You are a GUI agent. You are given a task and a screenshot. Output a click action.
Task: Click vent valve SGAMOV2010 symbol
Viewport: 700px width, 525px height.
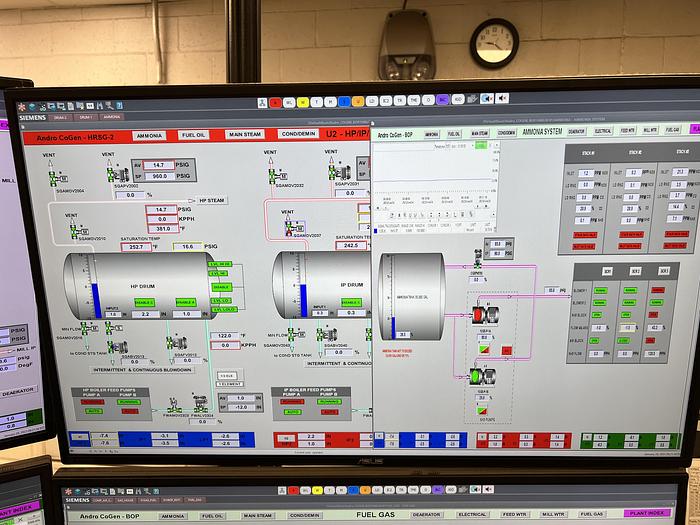[78, 230]
